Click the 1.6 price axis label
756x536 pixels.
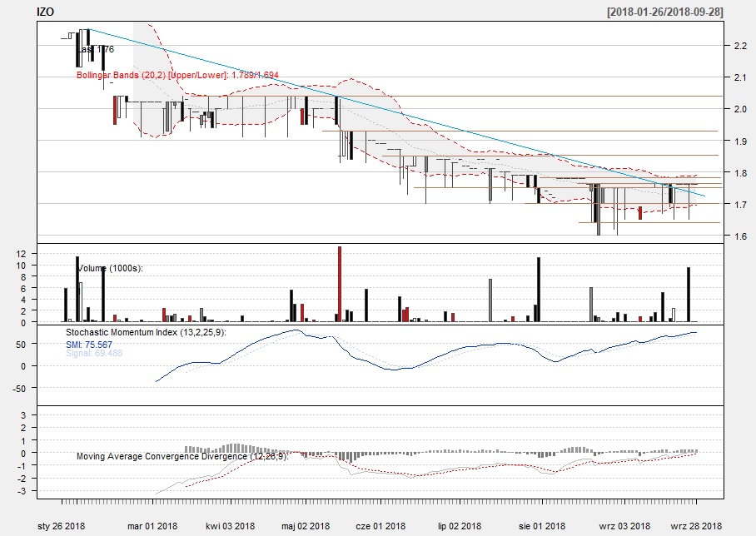coord(740,236)
